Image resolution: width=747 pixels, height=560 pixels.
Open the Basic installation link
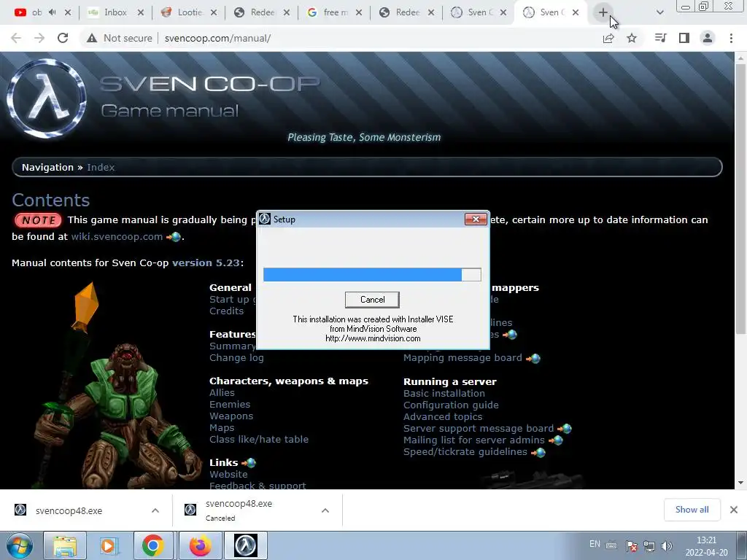pyautogui.click(x=444, y=393)
